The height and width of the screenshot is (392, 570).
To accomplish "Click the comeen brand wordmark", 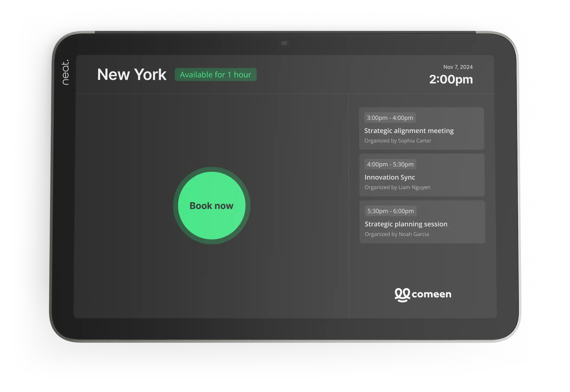I will [x=431, y=294].
